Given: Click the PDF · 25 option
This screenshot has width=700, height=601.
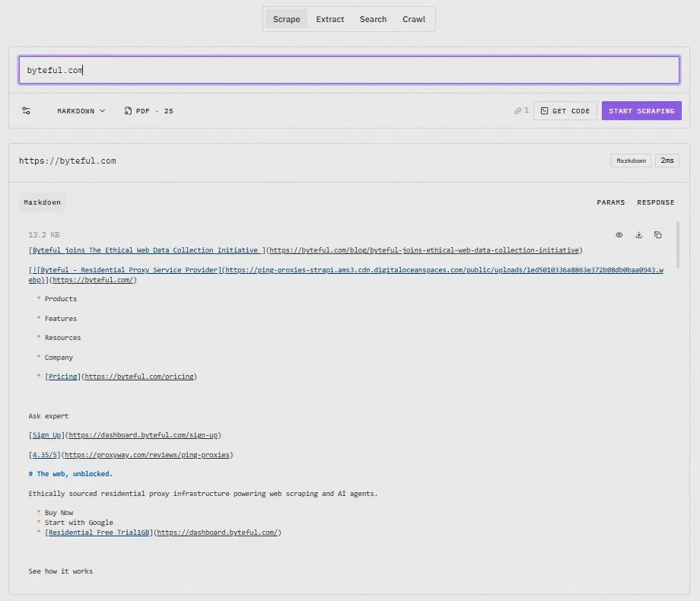Looking at the screenshot, I should [x=148, y=111].
